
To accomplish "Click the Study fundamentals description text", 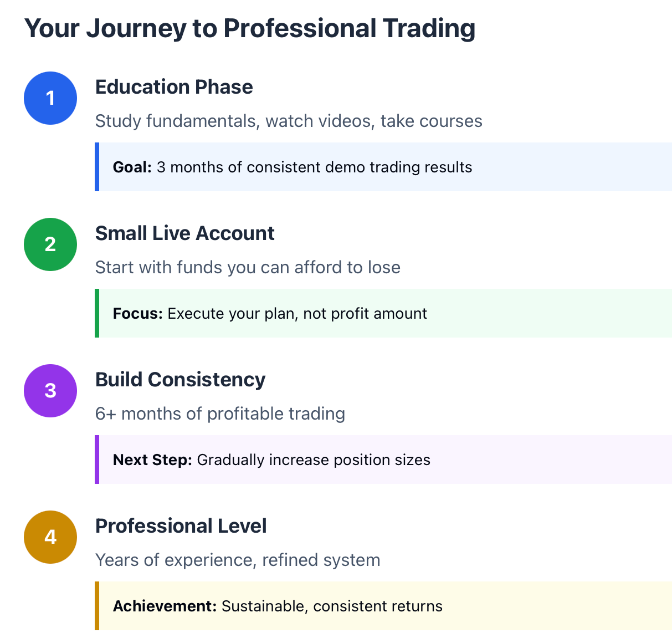I will click(x=289, y=121).
